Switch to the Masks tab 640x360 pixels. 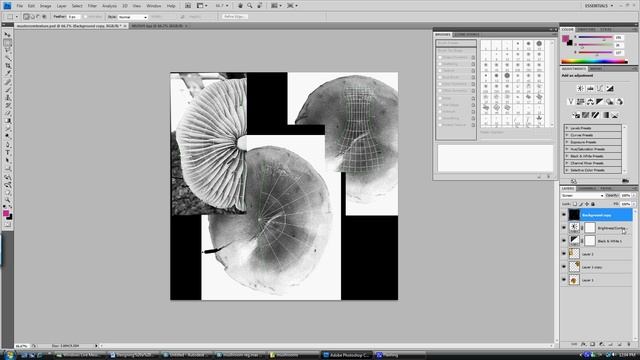pyautogui.click(x=596, y=69)
